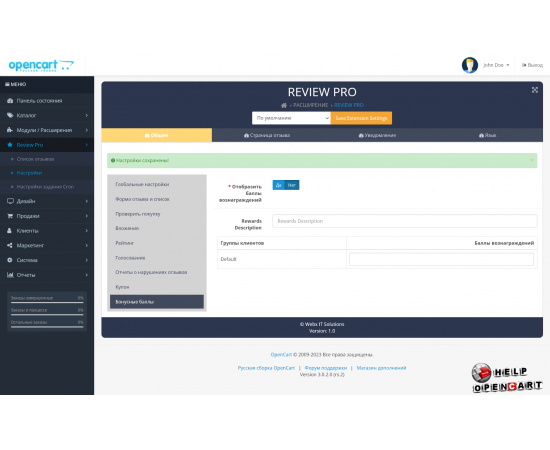Screen dimensions: 550x450
Task: Expand the Отчеты sidebar menu
Action: point(47,275)
